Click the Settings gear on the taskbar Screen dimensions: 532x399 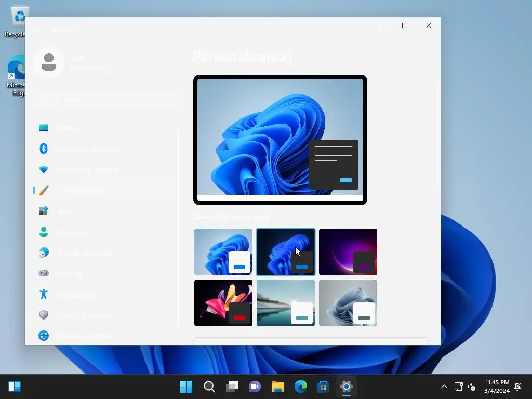pos(347,387)
